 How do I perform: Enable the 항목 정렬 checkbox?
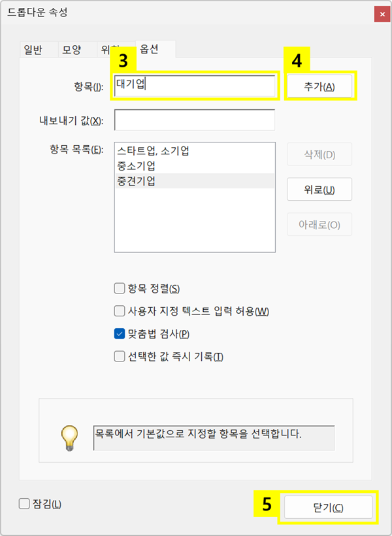(x=120, y=288)
